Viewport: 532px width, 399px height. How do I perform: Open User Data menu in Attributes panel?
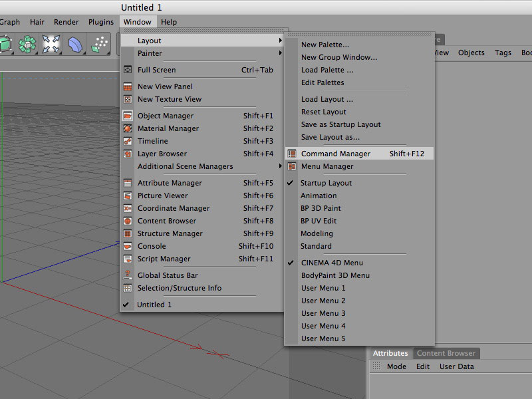[456, 366]
